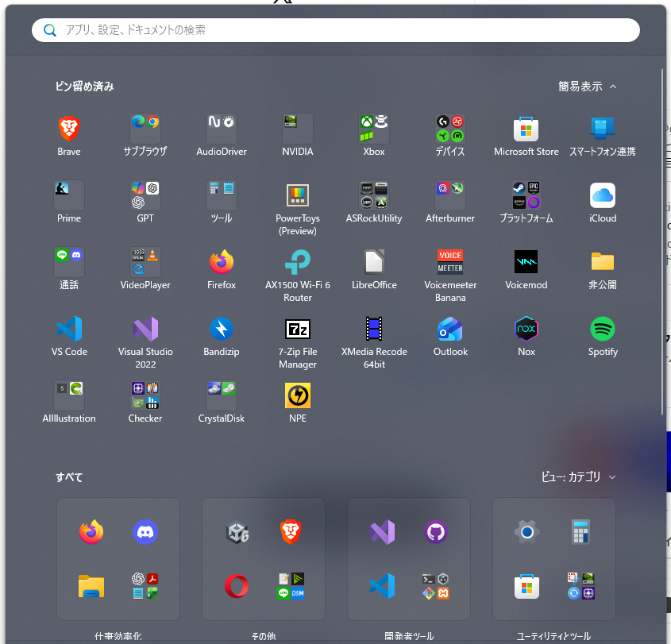
Task: Open Calculator in ユーティリティとツール category
Action: pos(580,532)
